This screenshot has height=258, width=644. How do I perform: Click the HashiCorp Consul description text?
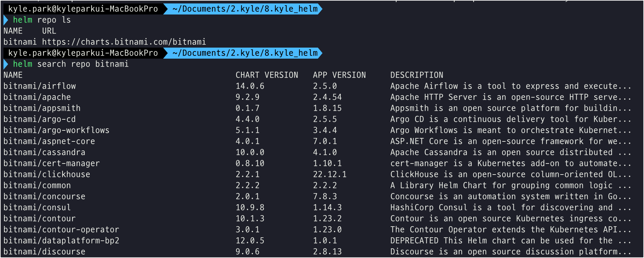tap(511, 208)
